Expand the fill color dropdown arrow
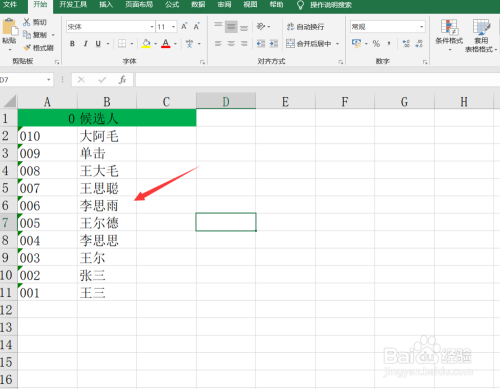This screenshot has height=389, width=500. pyautogui.click(x=155, y=44)
